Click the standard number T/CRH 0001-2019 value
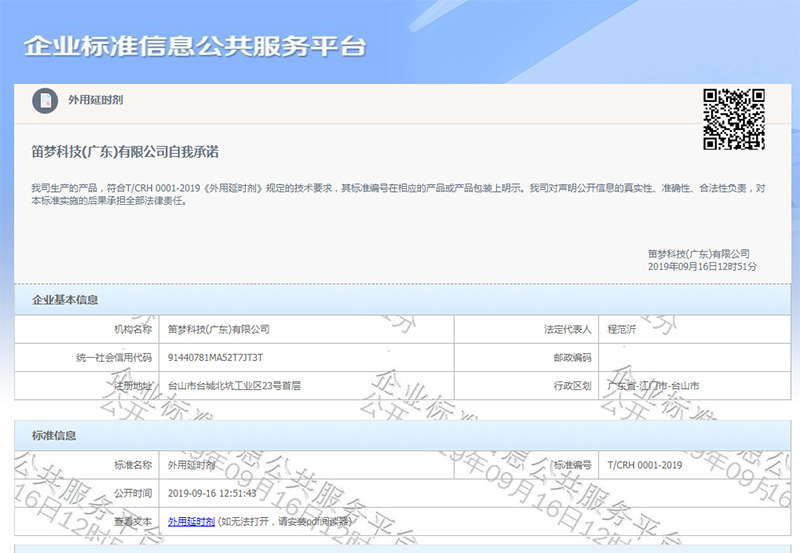 tap(644, 465)
